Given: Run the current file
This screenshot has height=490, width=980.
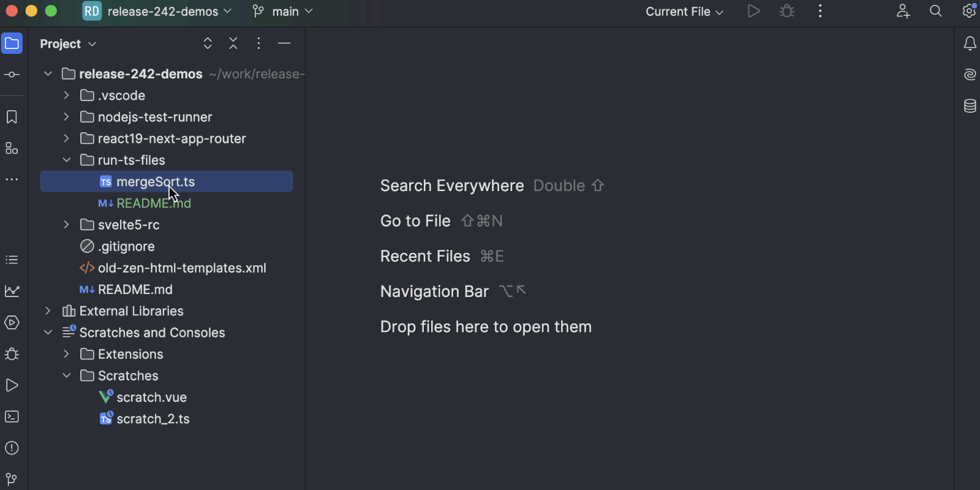Looking at the screenshot, I should click(754, 12).
